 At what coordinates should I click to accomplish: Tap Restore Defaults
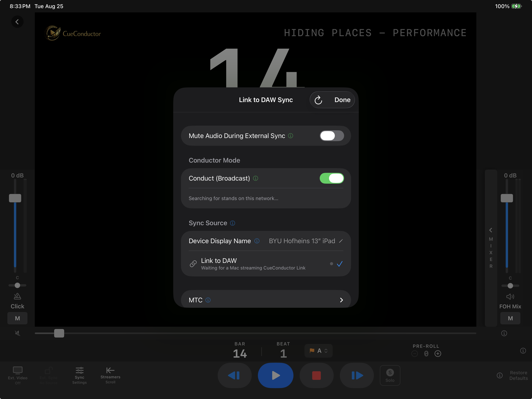[x=518, y=375]
